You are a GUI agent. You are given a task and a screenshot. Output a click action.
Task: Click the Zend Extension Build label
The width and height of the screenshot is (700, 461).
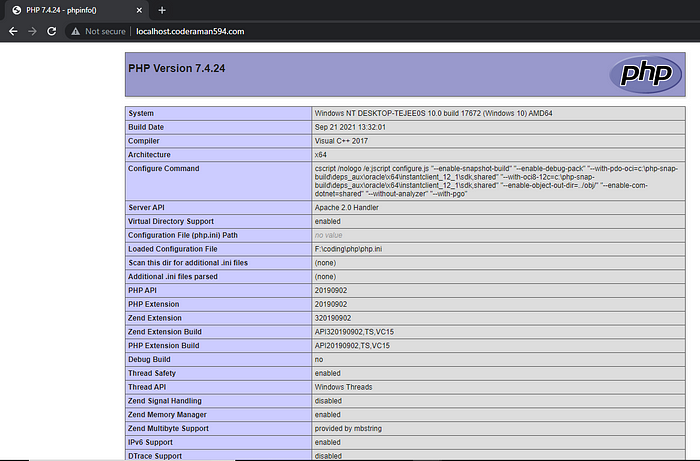pos(165,332)
